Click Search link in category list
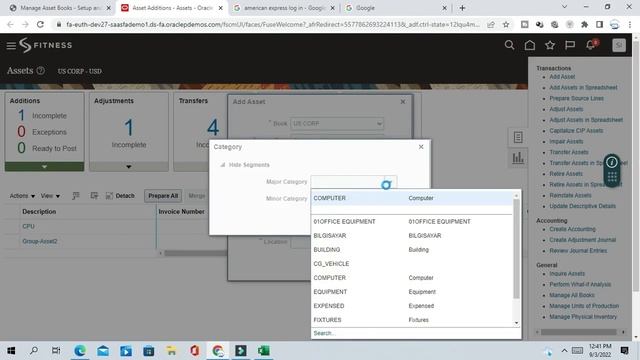 point(324,333)
